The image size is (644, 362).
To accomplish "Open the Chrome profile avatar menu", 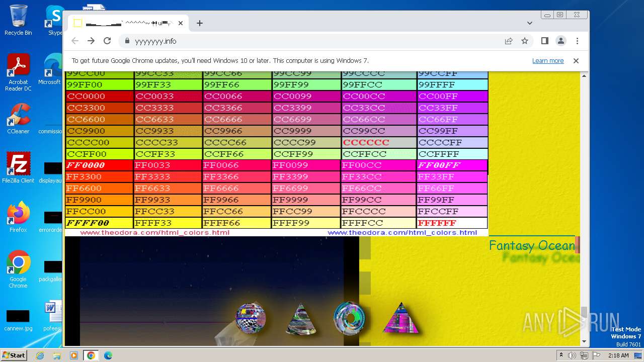I will click(561, 41).
